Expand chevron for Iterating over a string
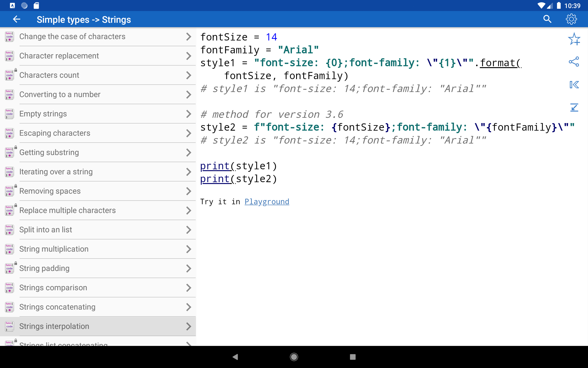 click(x=189, y=172)
